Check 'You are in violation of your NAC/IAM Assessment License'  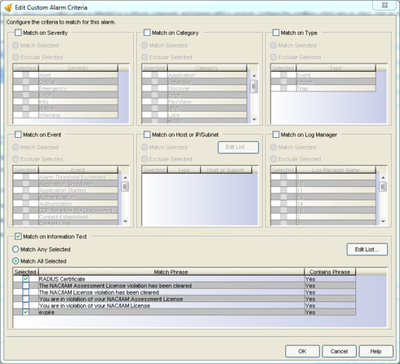(x=26, y=299)
